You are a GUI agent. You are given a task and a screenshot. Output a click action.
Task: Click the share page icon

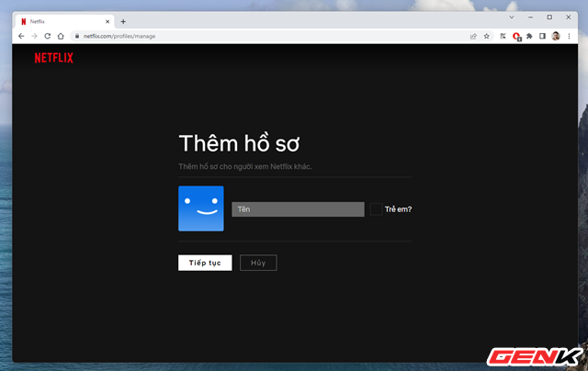click(473, 36)
